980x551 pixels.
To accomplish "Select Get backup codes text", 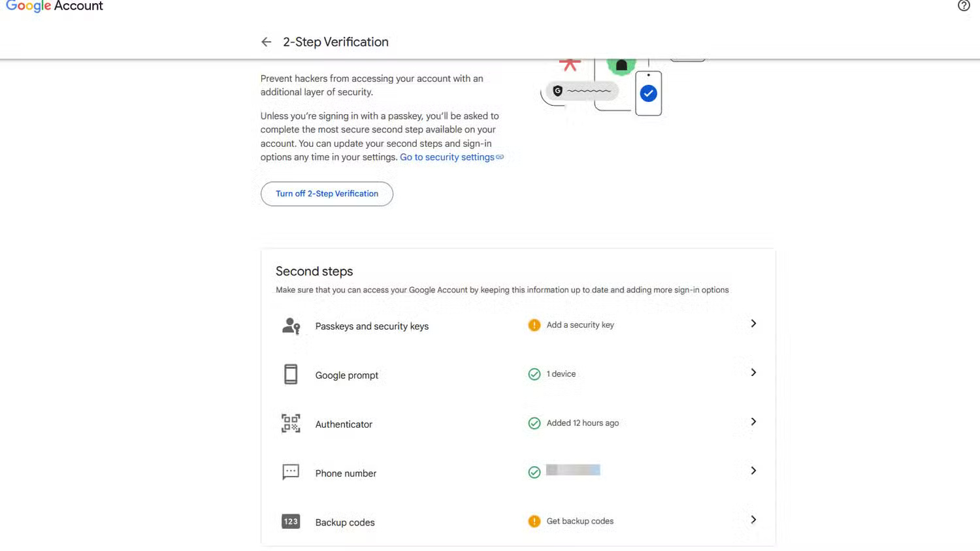I will pyautogui.click(x=580, y=521).
